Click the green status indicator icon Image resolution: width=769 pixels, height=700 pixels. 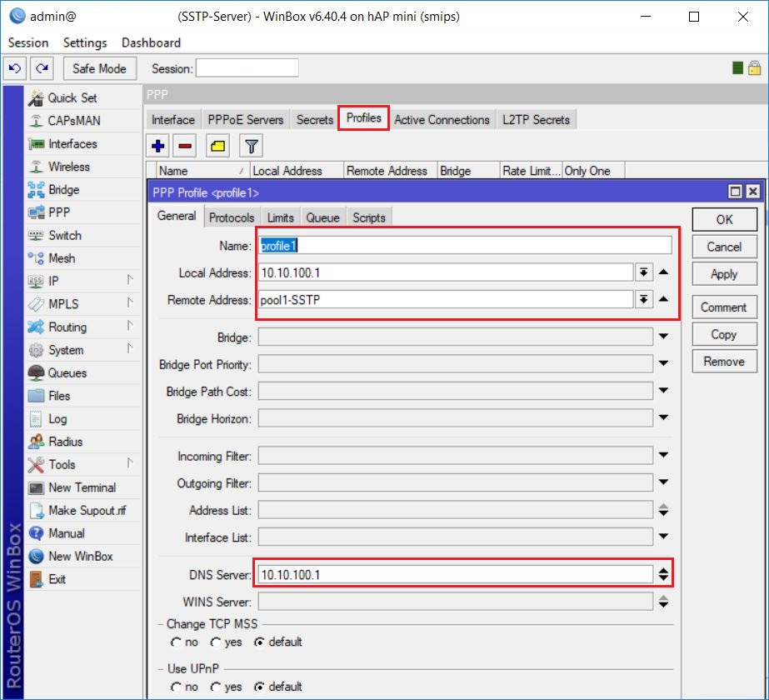[x=737, y=67]
